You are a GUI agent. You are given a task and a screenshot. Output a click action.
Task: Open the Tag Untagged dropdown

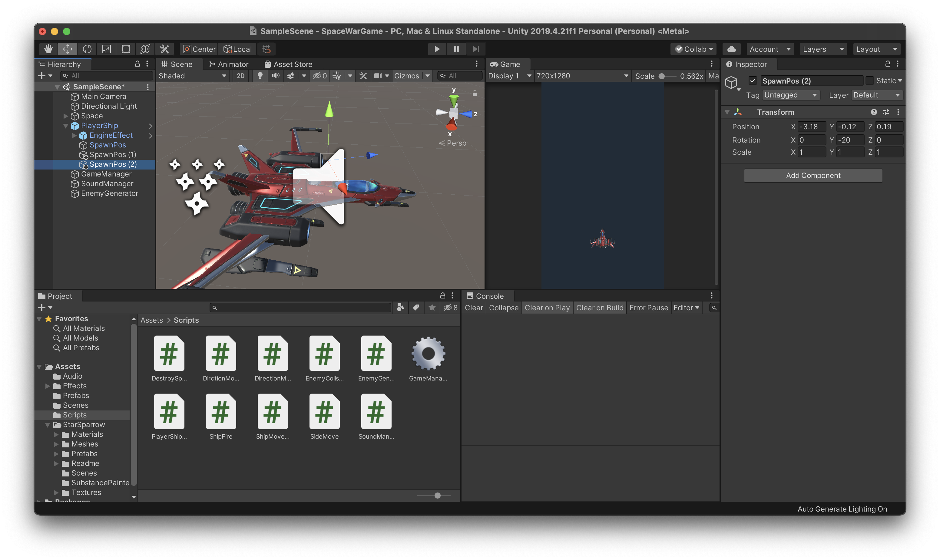pyautogui.click(x=790, y=95)
